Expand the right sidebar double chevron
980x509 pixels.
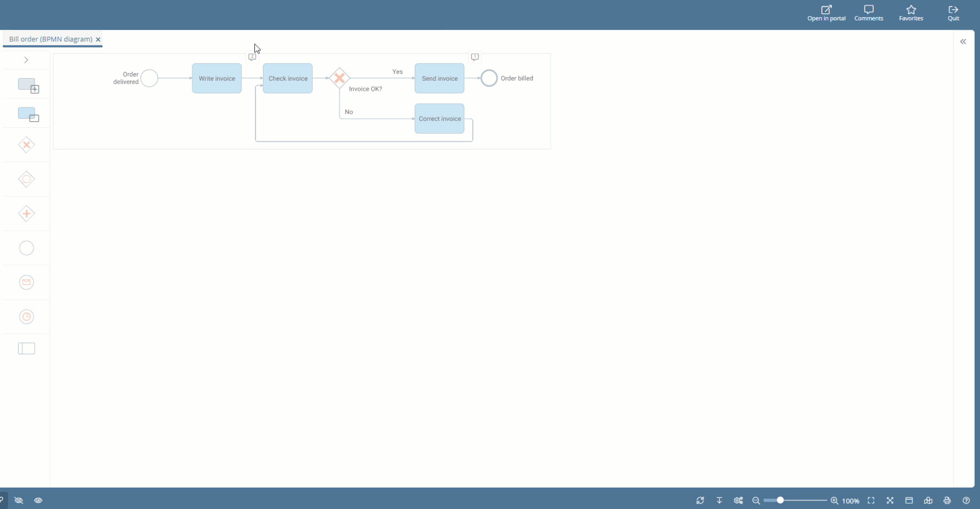963,42
